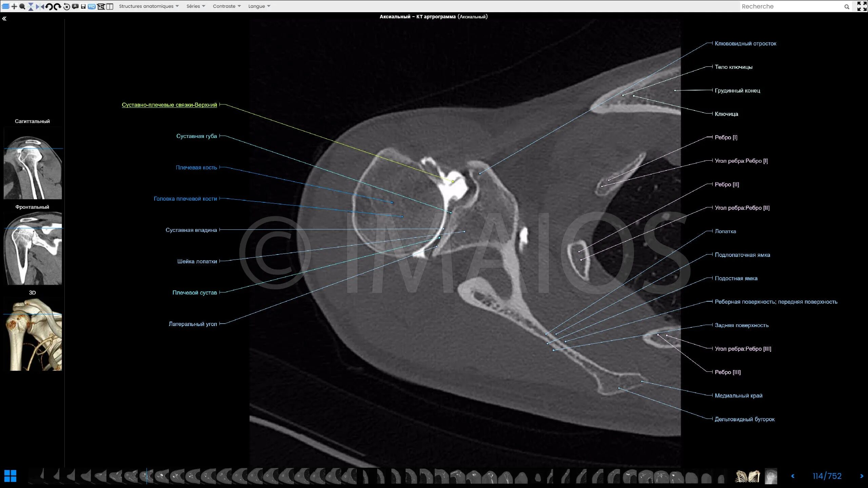Click the layers stack icon
Screen dimensions: 868x488
[x=5, y=6]
